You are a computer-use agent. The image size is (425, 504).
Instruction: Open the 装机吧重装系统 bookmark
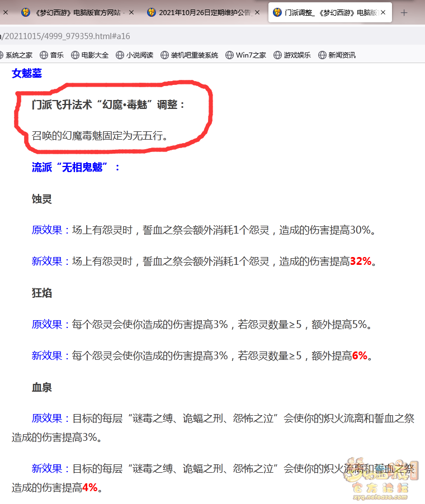189,55
